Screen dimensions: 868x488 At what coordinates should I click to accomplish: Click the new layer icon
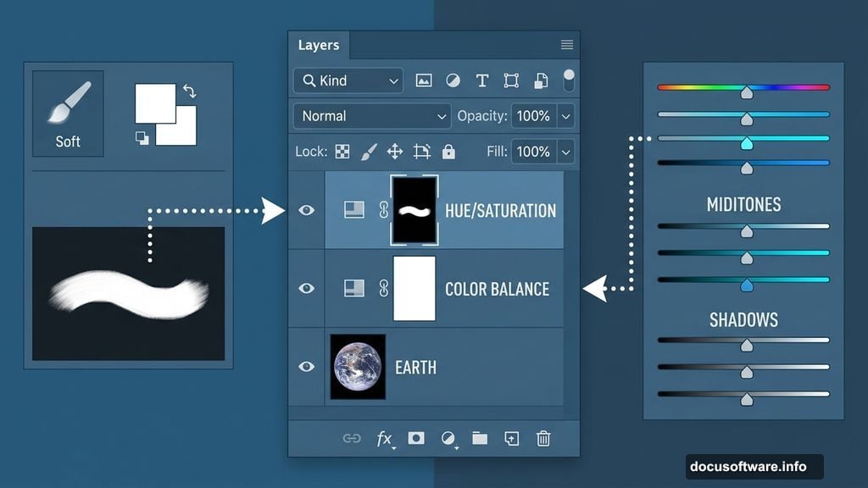tap(512, 439)
